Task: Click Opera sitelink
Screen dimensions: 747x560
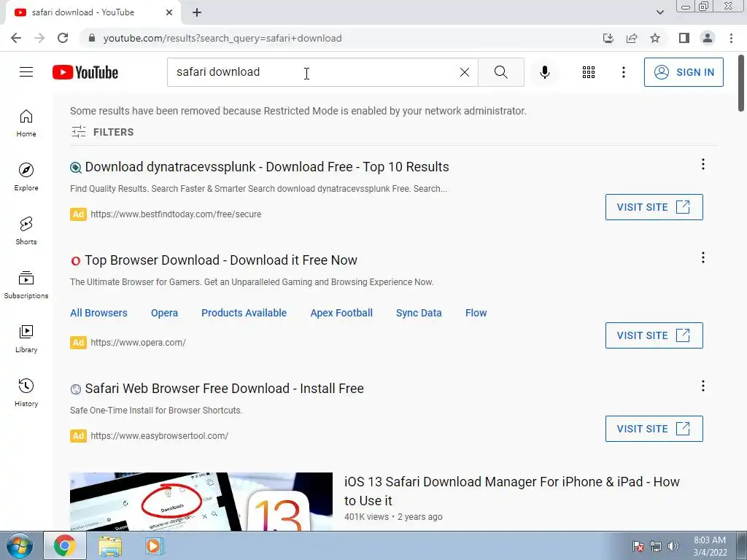Action: [x=164, y=313]
